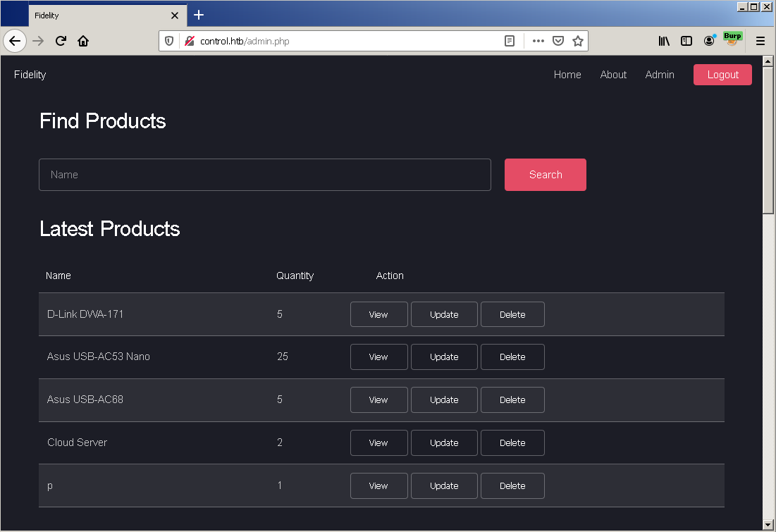Click the browser forward arrow

38,41
